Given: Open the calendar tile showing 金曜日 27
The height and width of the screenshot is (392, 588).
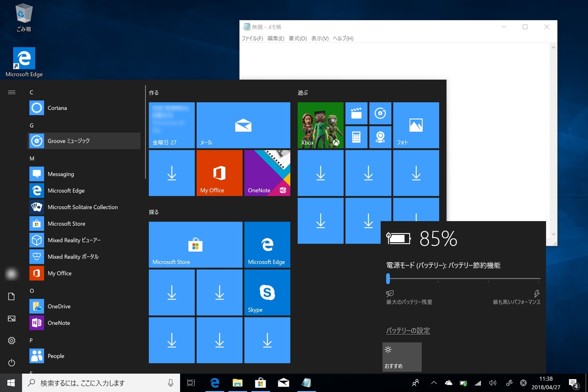Looking at the screenshot, I should [172, 125].
